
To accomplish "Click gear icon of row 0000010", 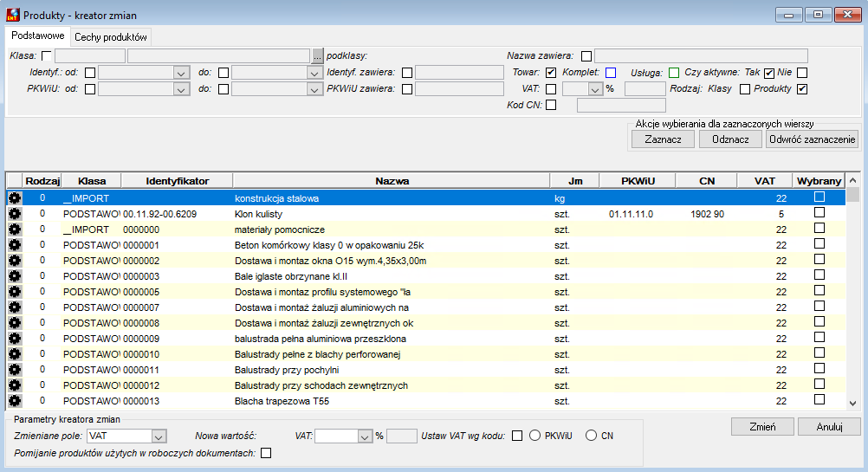I will pos(15,353).
